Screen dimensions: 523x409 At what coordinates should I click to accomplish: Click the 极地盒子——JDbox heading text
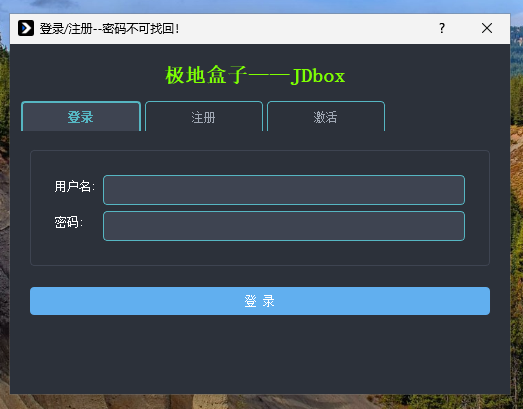click(255, 75)
